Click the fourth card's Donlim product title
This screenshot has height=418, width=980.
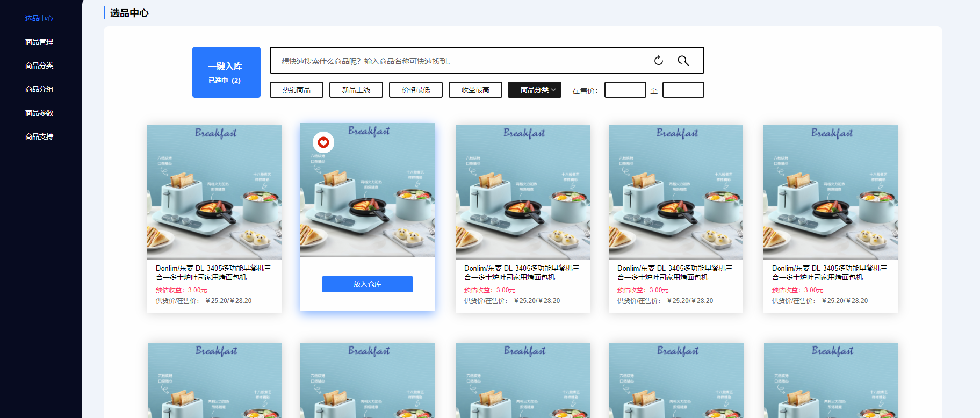click(x=675, y=273)
